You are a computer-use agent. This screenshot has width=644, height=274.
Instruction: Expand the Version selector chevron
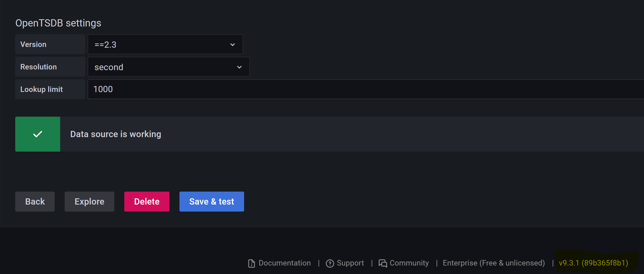[232, 44]
